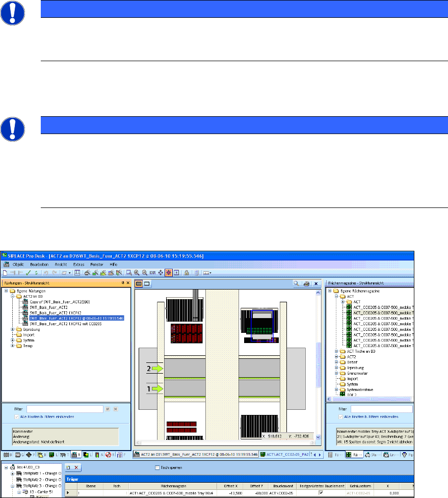Select the filled-rectangle view mode button
The image size is (448, 498).
(x=139, y=283)
